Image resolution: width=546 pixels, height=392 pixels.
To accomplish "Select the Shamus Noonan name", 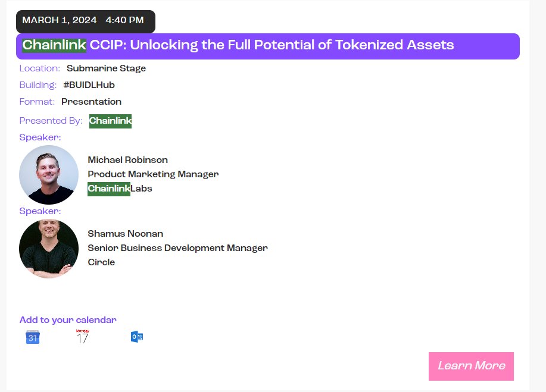I will pyautogui.click(x=126, y=234).
